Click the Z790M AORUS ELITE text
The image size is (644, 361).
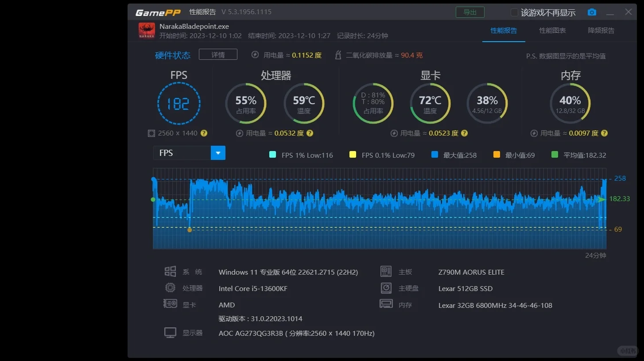[x=471, y=272]
